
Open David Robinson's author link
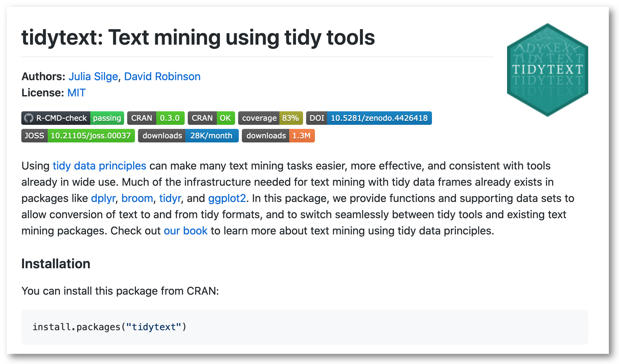click(x=162, y=76)
